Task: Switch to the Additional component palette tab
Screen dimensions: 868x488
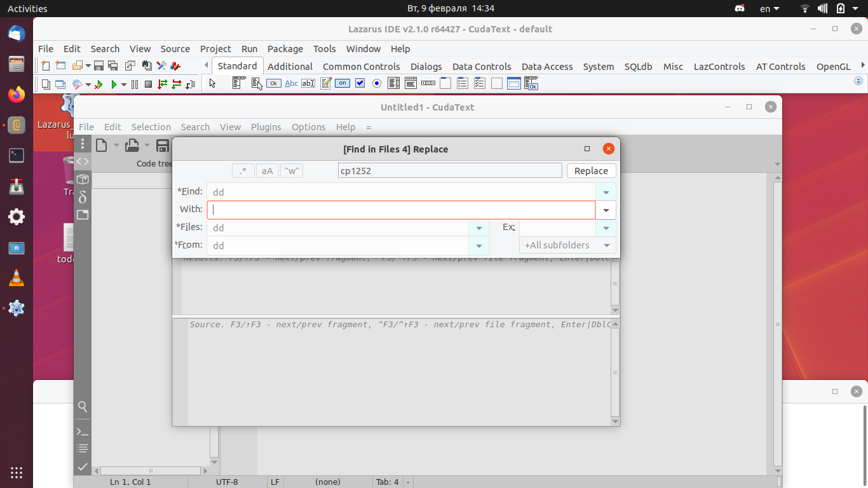Action: point(290,66)
